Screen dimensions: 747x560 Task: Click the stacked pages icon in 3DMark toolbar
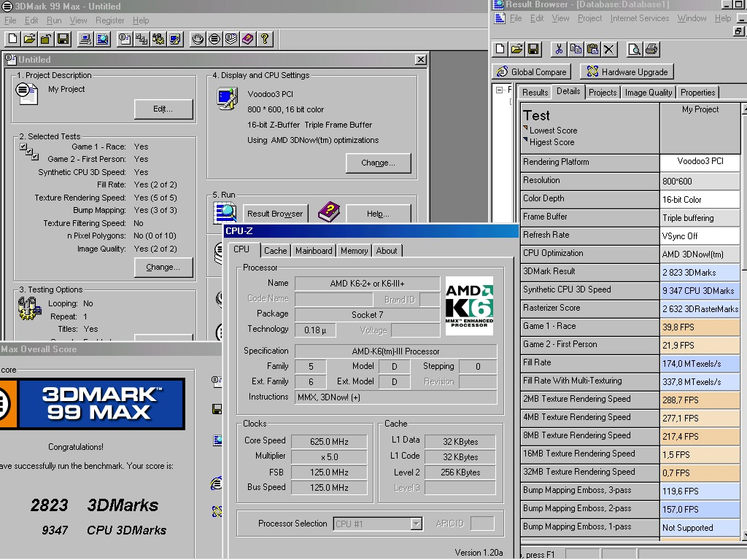[x=231, y=39]
